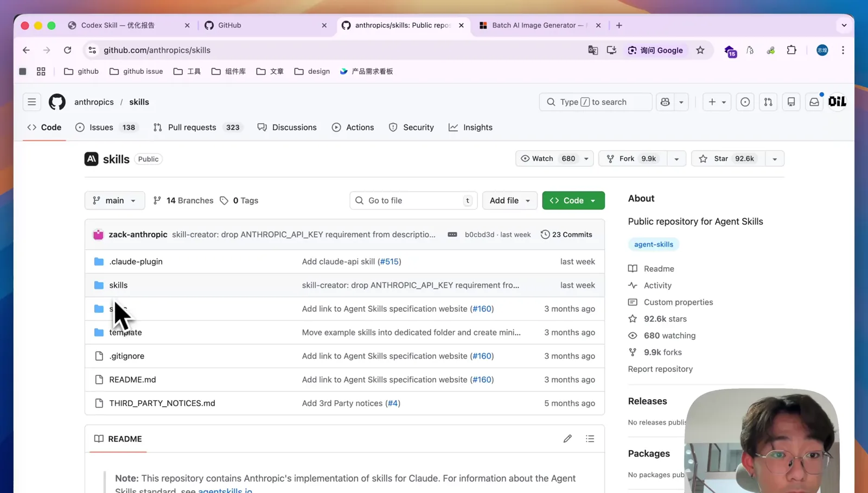Open the extension icon with badge 15
The image size is (868, 493).
tap(730, 51)
